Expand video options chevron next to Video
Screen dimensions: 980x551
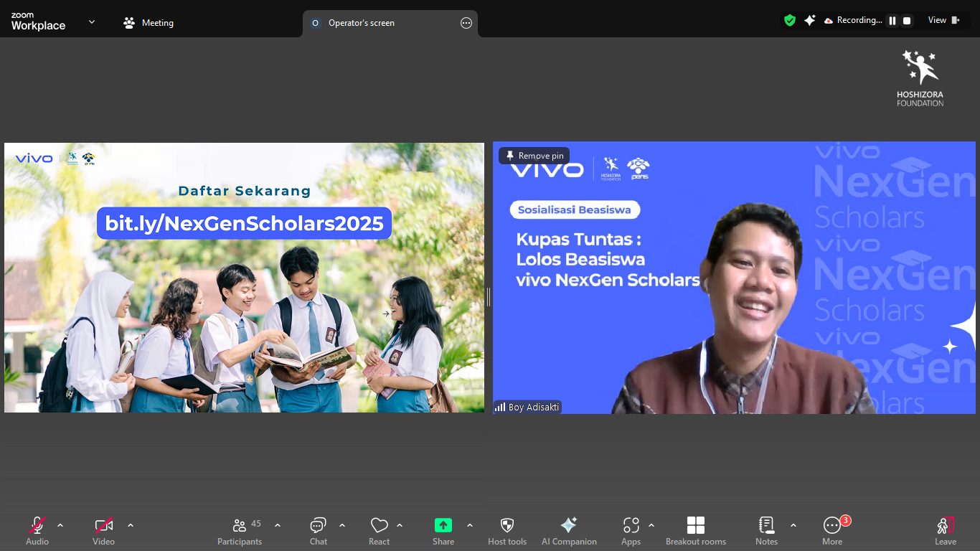pyautogui.click(x=131, y=525)
